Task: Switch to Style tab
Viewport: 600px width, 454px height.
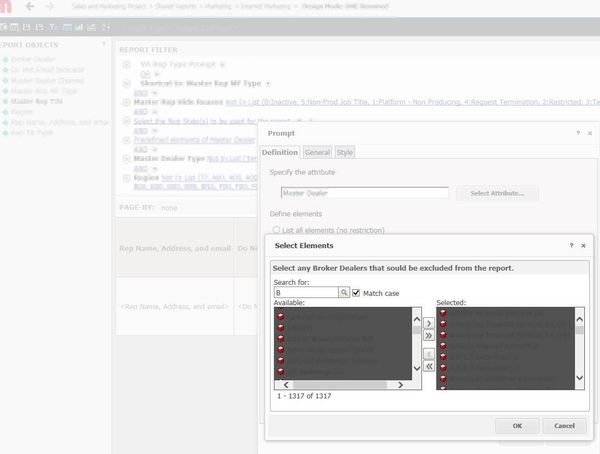Action: (x=345, y=152)
